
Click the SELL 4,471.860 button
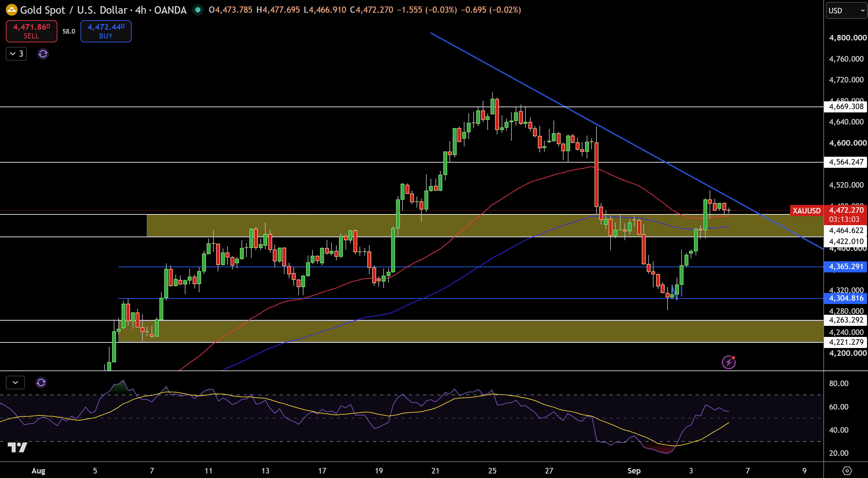click(x=31, y=31)
